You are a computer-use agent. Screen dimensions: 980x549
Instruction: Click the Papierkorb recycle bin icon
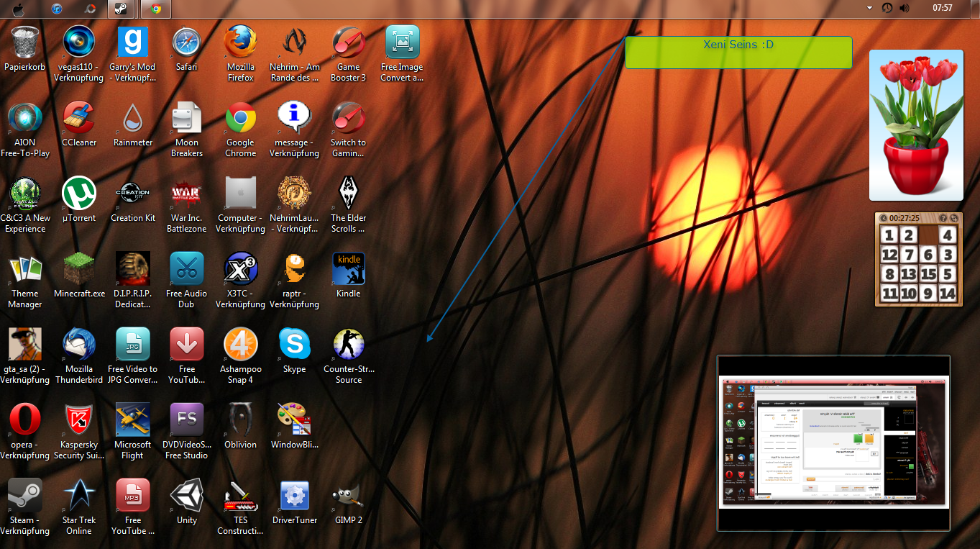tap(24, 44)
